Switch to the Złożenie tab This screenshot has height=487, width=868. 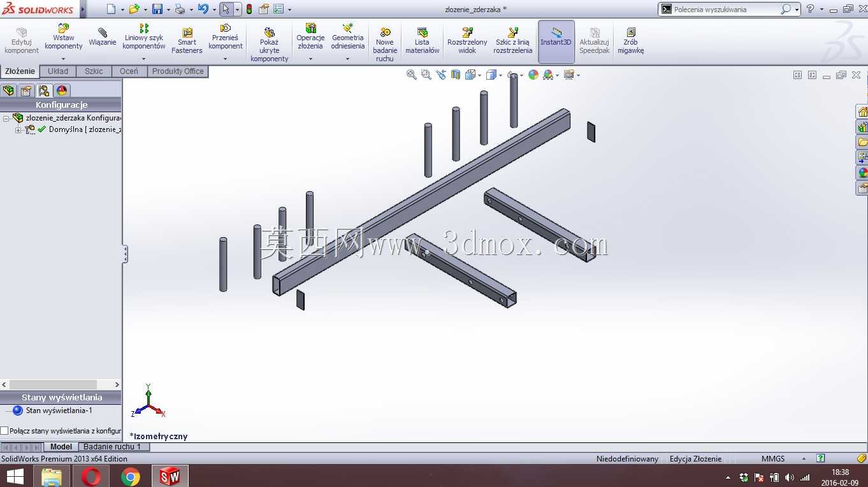[20, 71]
